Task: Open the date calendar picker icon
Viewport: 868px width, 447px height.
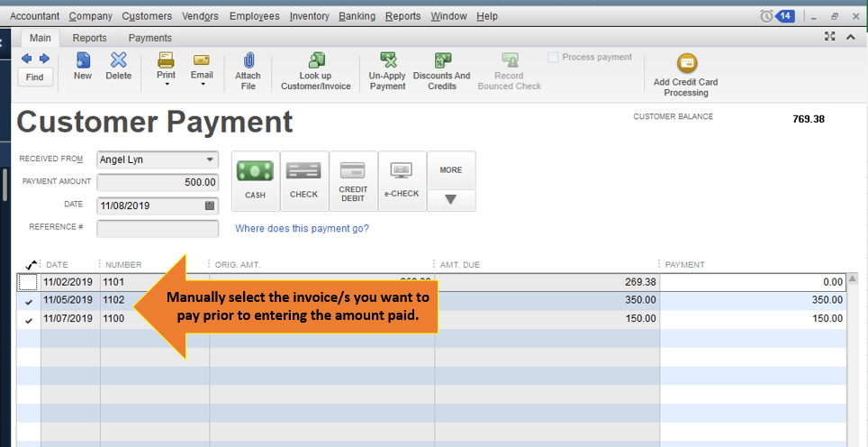Action: coord(210,205)
